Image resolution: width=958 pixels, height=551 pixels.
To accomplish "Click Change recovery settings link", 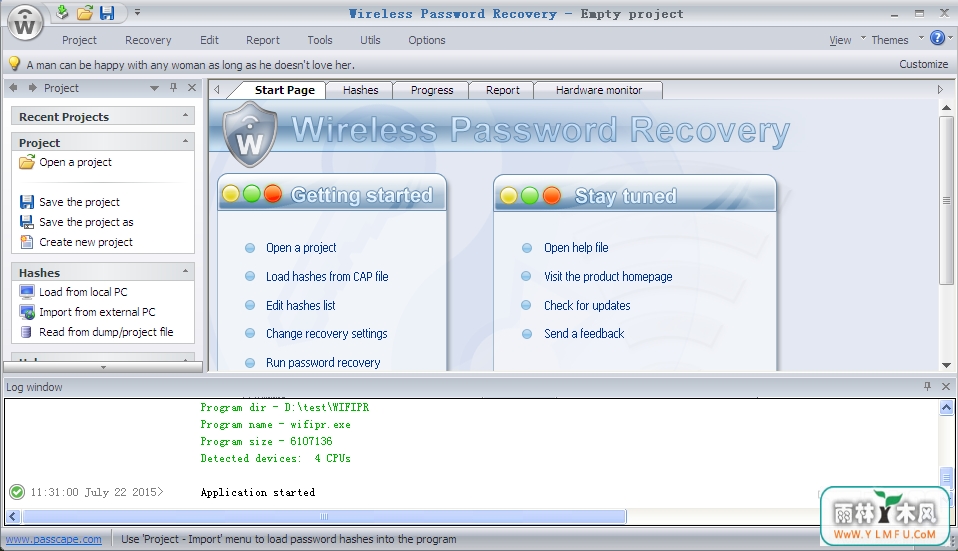I will [x=326, y=334].
